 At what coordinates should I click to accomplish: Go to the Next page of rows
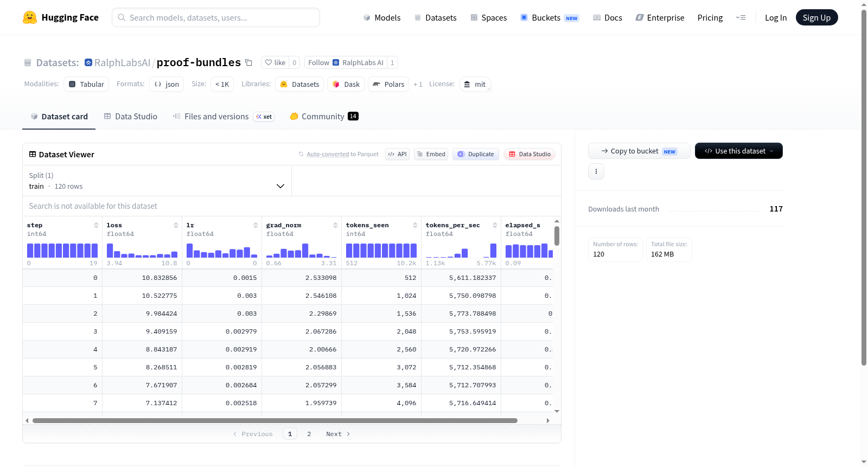point(338,434)
